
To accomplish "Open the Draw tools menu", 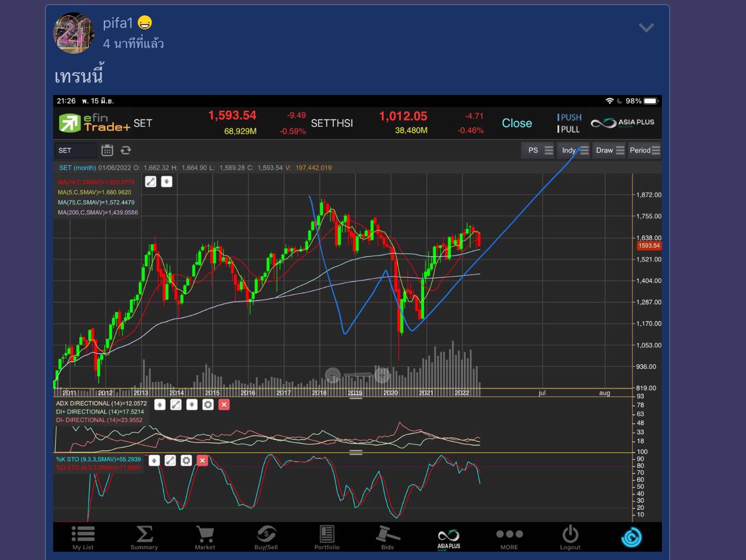I will click(609, 150).
